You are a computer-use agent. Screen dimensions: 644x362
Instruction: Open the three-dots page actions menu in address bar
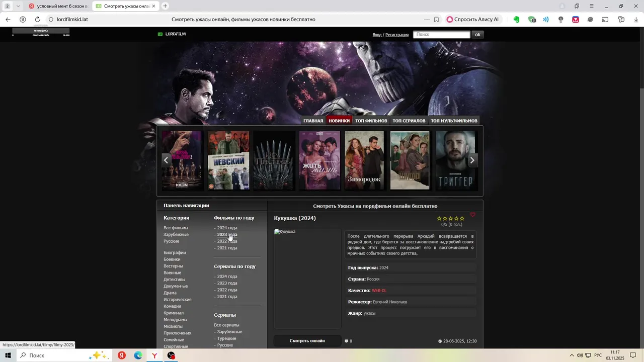pyautogui.click(x=427, y=20)
